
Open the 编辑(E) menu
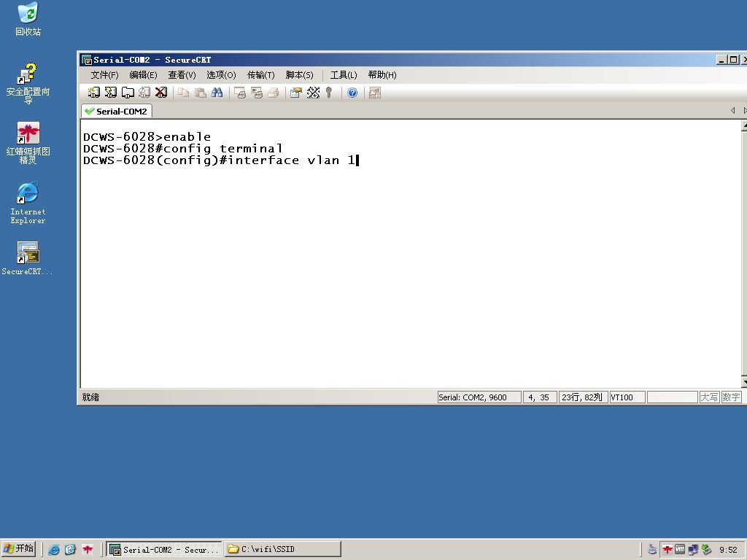pyautogui.click(x=143, y=75)
